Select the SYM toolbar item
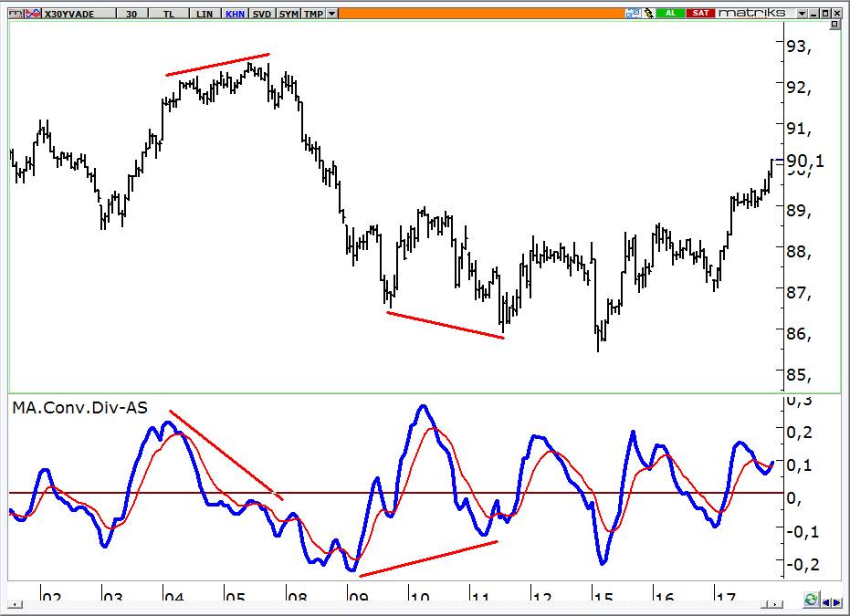The width and height of the screenshot is (850, 616). (x=289, y=14)
